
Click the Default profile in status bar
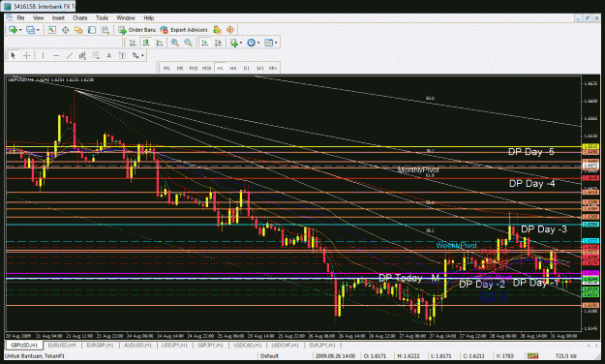point(269,356)
